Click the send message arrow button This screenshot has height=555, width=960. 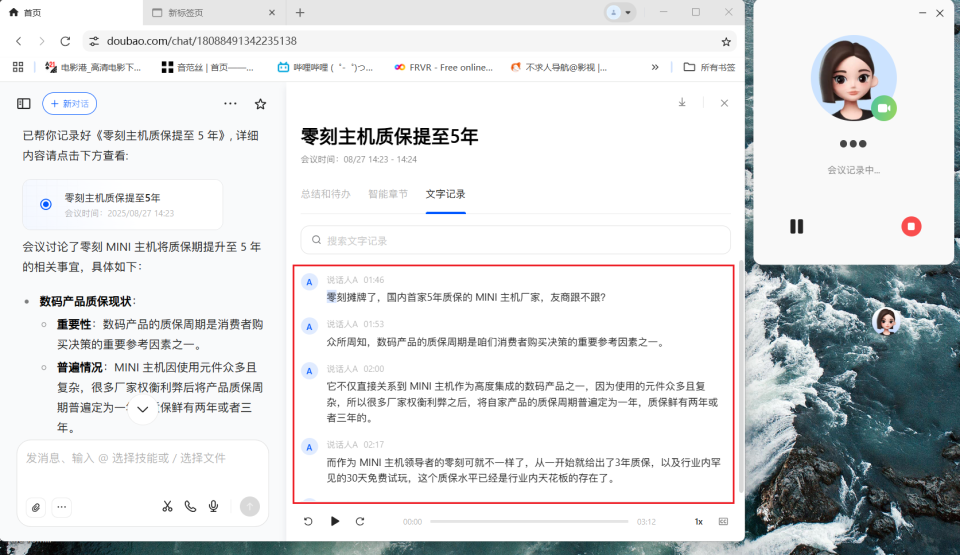pyautogui.click(x=249, y=507)
